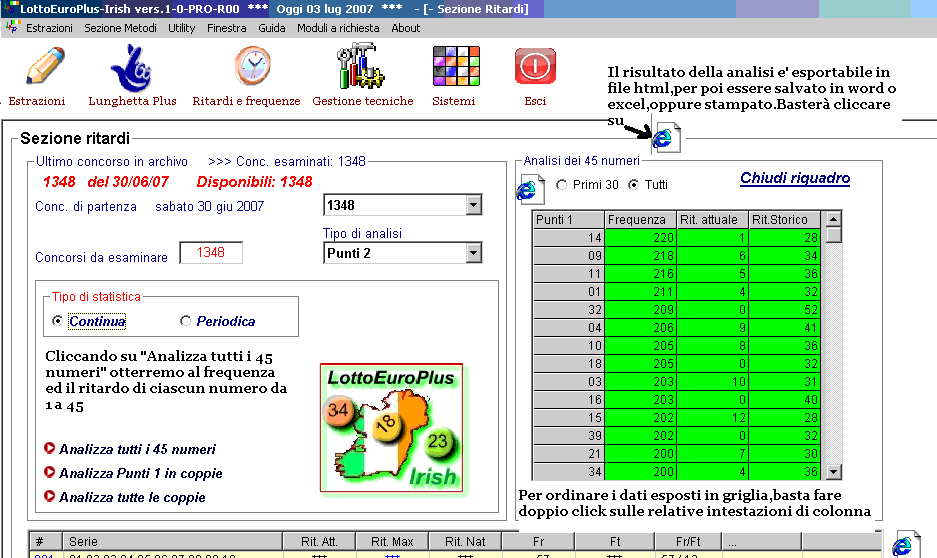Screen dimensions: 937x558
Task: Click the Explorer export icon beside Primi 30
Action: tap(530, 189)
